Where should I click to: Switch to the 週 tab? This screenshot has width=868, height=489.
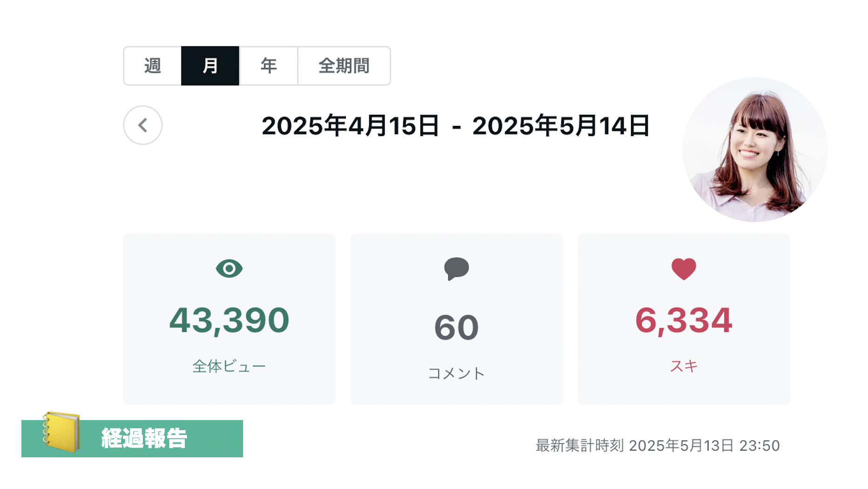tap(152, 66)
